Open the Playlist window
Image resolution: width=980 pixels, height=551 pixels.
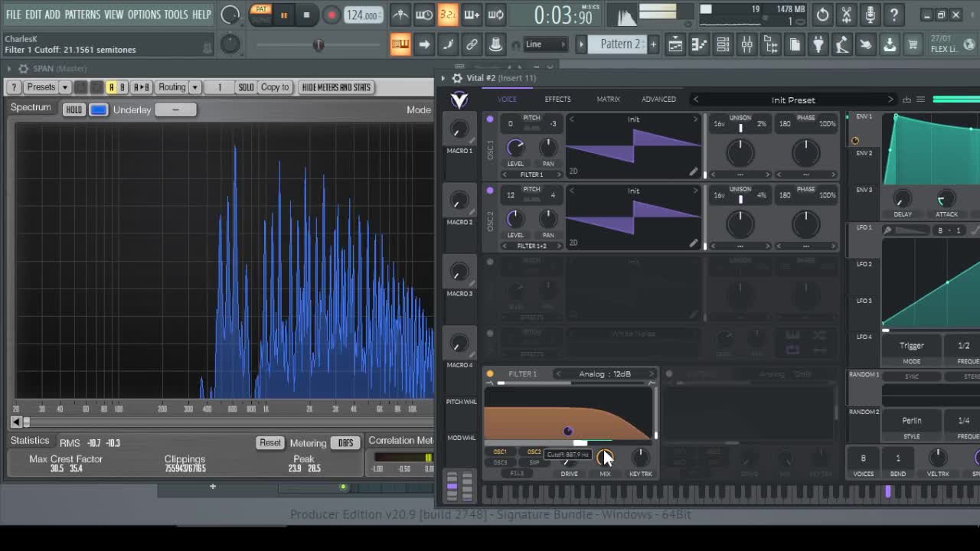(675, 44)
